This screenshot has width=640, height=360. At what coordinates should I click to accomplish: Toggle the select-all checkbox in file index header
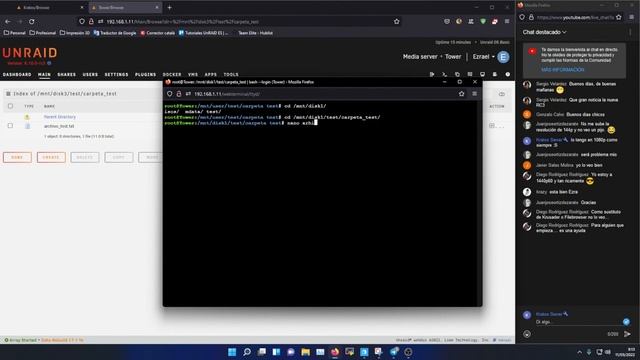click(x=10, y=106)
